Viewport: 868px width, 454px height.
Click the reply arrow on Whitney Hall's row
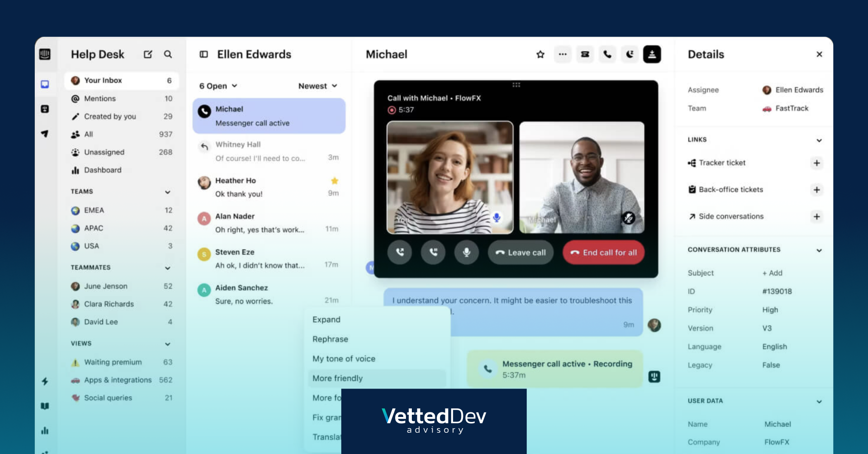[204, 146]
